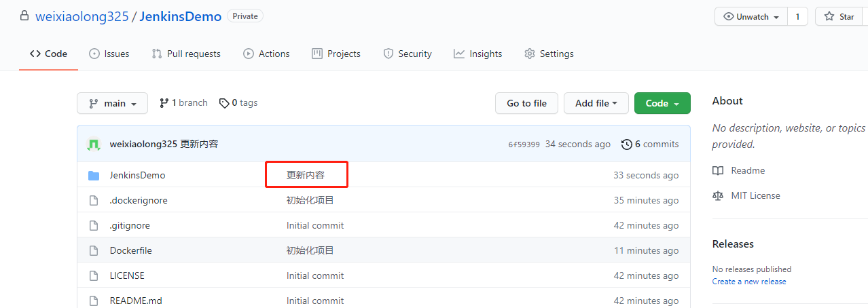Open the Releases heading link
Viewport: 868px width, 308px height.
coord(733,244)
